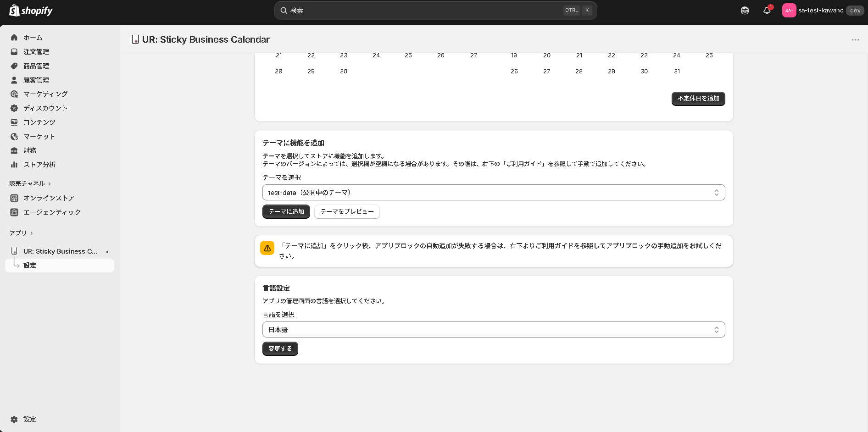Open ディスカウント discount icon
Image resolution: width=868 pixels, height=432 pixels.
[14, 108]
